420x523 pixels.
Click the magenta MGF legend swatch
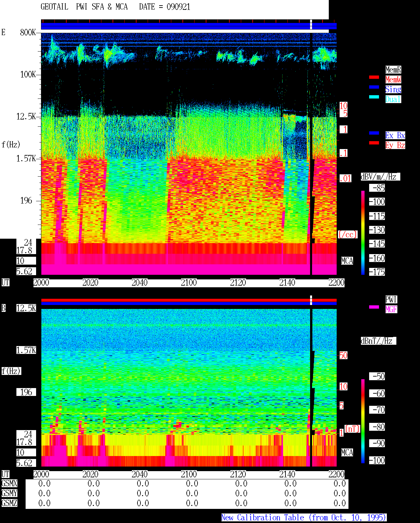coord(374,307)
